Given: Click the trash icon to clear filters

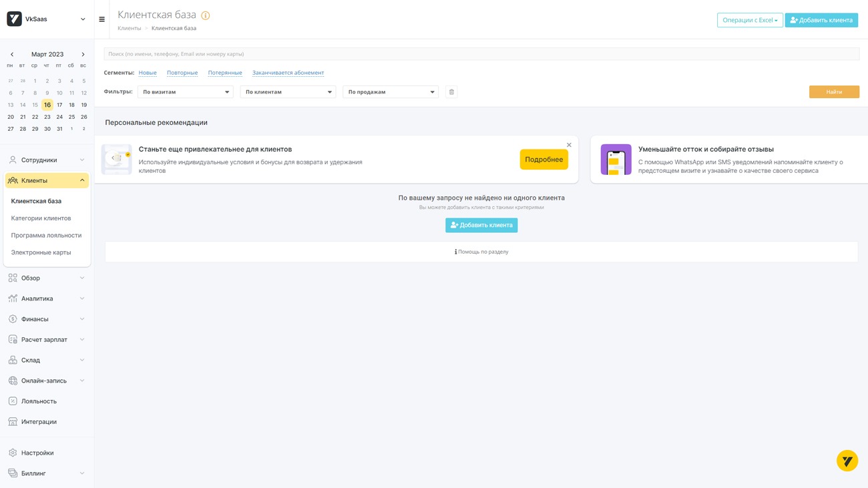Looking at the screenshot, I should pyautogui.click(x=451, y=92).
